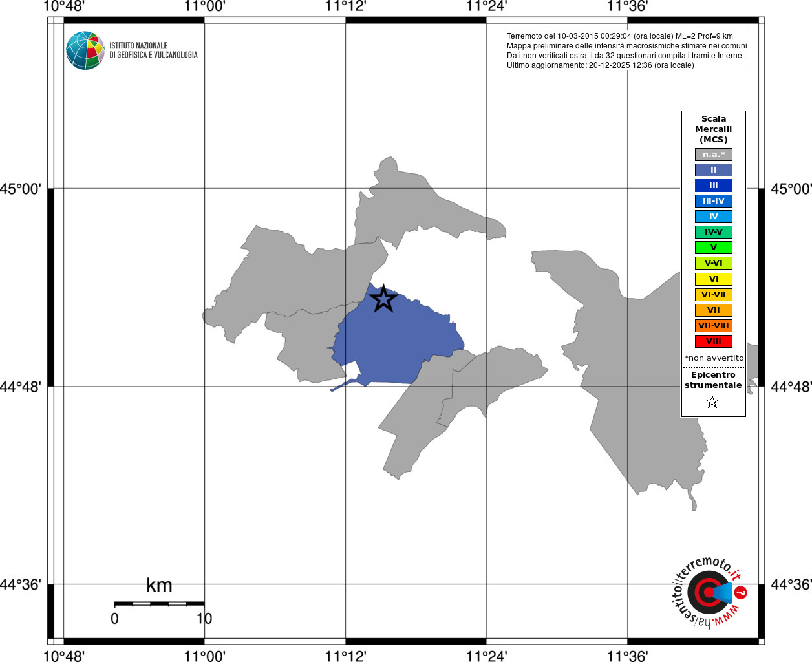Click the top axis label 11°00'
This screenshot has height=662, width=812.
pos(204,6)
